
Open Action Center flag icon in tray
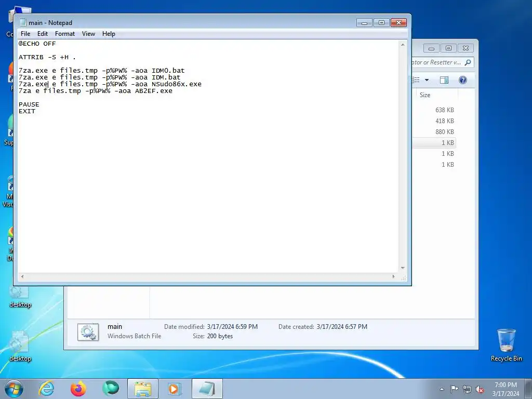pos(454,389)
